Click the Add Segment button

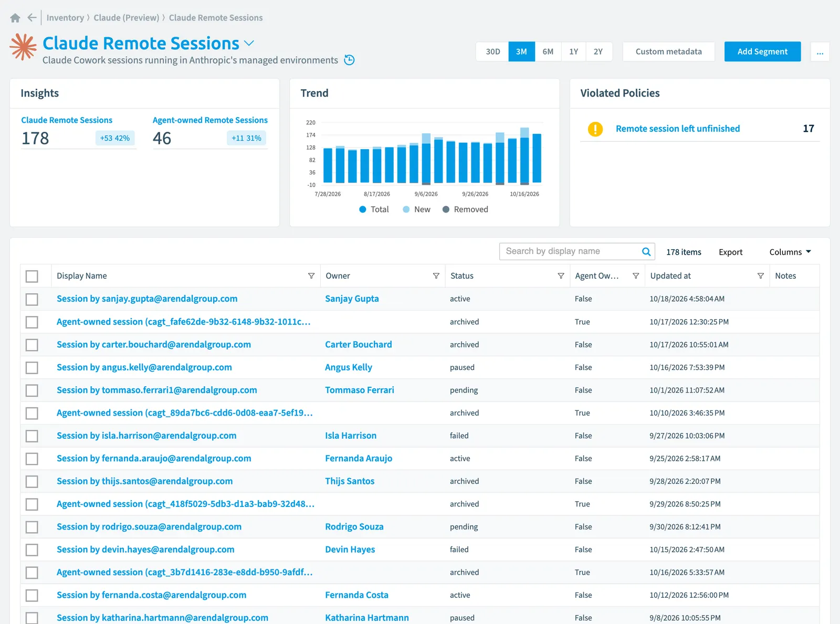point(762,51)
